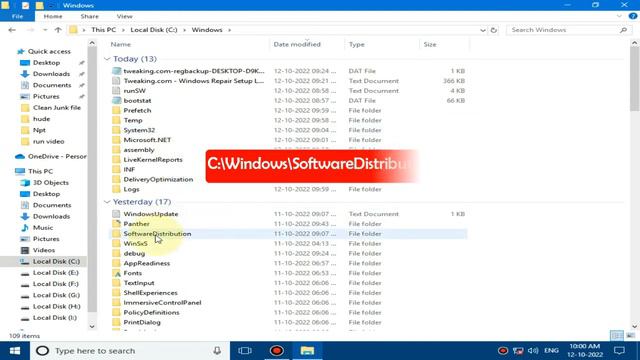Open Task View from taskbar
The image size is (640, 360).
click(245, 351)
